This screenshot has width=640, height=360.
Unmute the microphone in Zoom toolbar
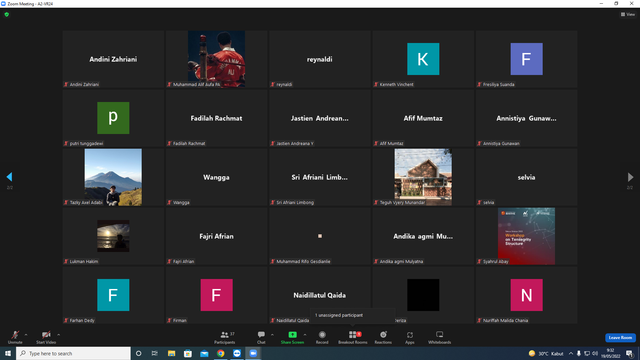[15, 337]
